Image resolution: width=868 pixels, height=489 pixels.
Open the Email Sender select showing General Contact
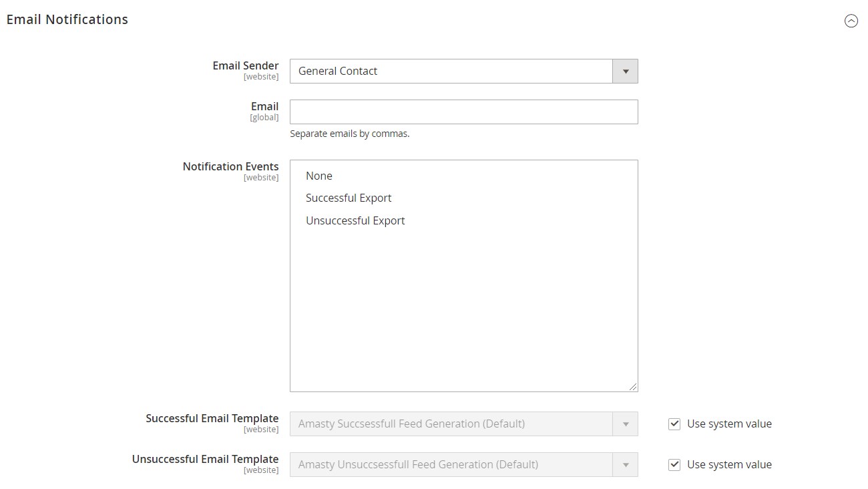coord(451,71)
